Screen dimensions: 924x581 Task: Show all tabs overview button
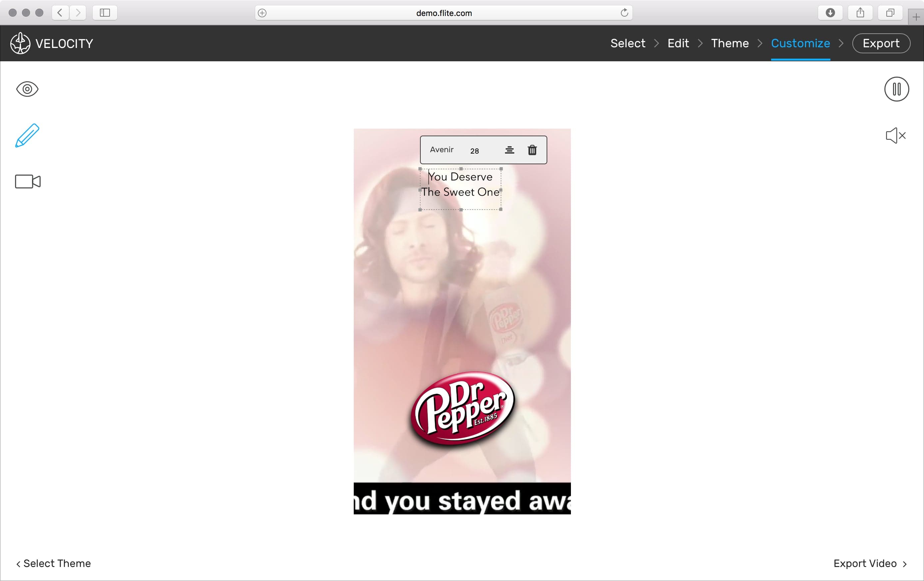890,13
